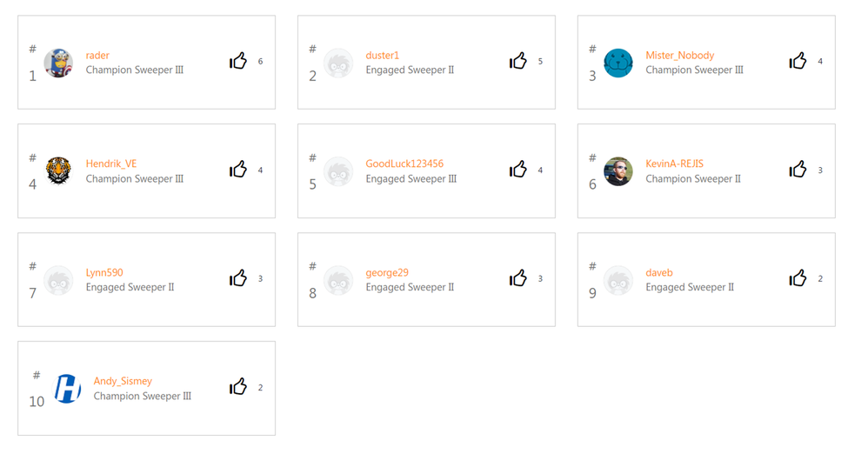This screenshot has height=454, width=868.
Task: Click the thumbs-up icon beside rader
Action: point(238,62)
